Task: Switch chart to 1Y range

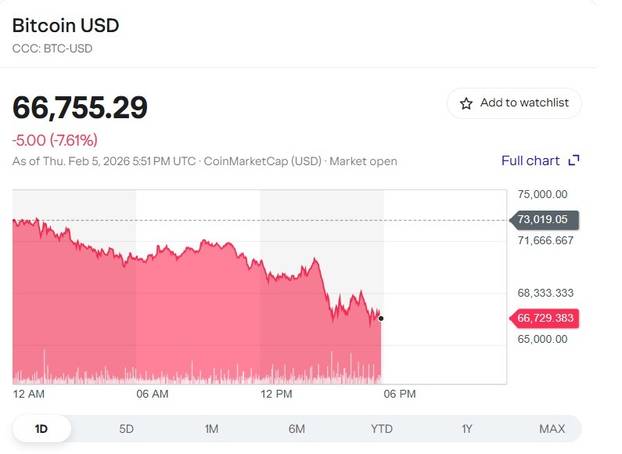Action: coord(466,429)
